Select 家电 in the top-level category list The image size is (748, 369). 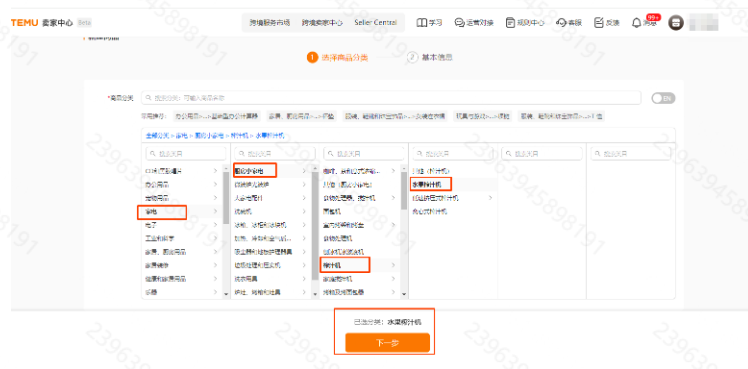[182, 211]
